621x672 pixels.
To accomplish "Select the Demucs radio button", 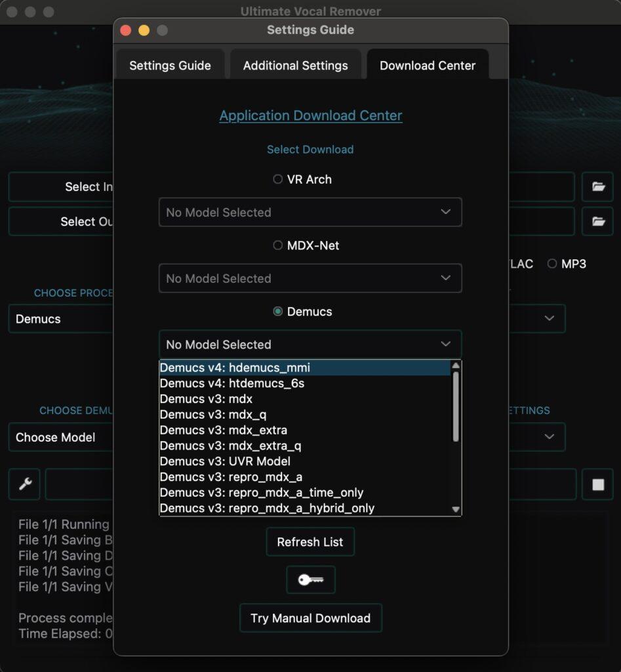I will [278, 312].
